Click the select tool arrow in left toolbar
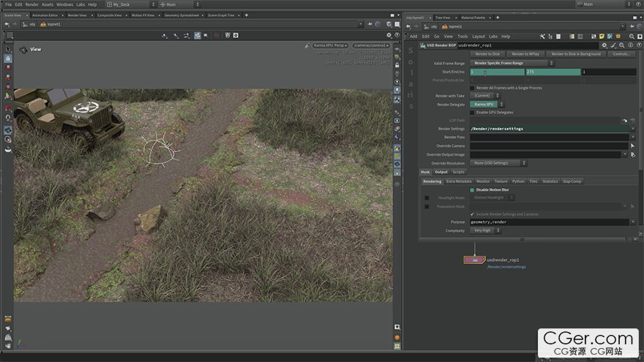644x362 pixels. pyautogui.click(x=8, y=49)
